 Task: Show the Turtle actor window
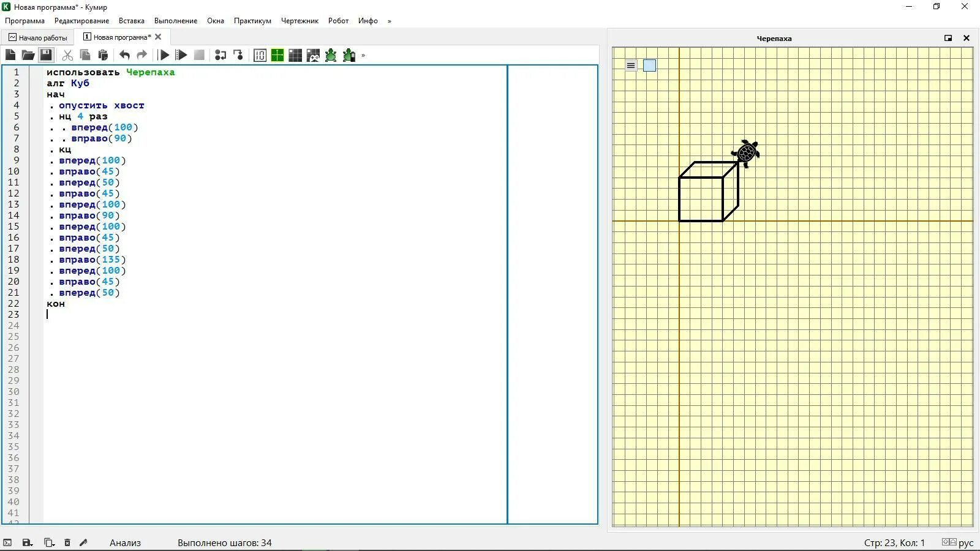pyautogui.click(x=331, y=55)
